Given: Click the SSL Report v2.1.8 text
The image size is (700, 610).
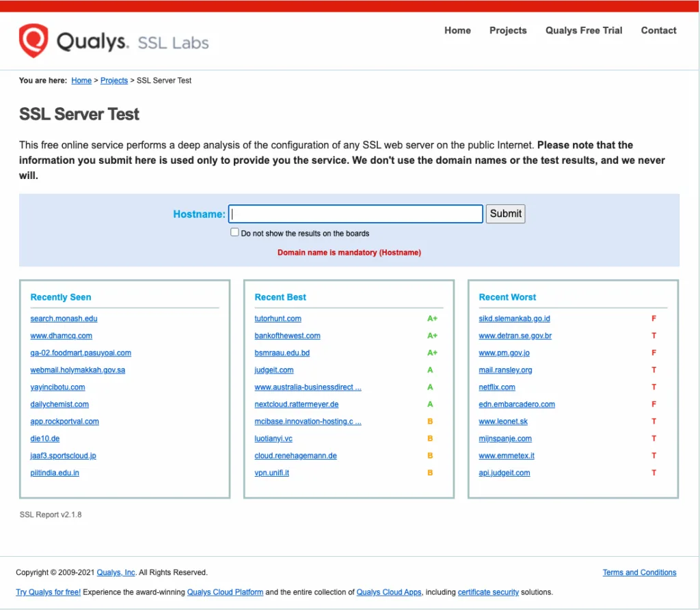Looking at the screenshot, I should click(x=51, y=514).
